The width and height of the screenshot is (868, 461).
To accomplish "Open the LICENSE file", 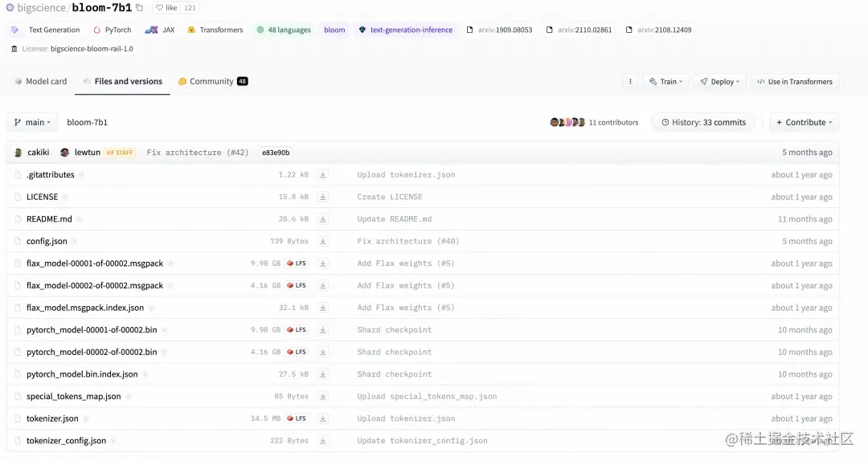I will (42, 197).
